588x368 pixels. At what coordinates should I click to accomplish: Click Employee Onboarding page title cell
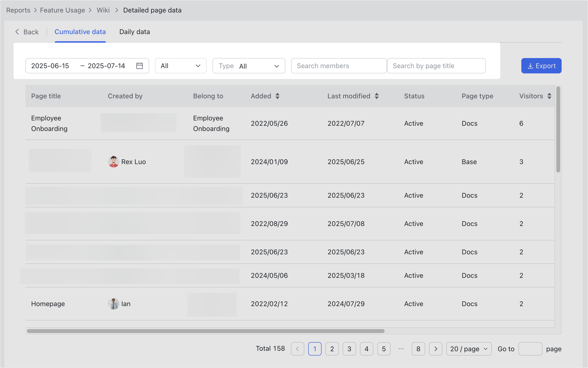(x=49, y=123)
